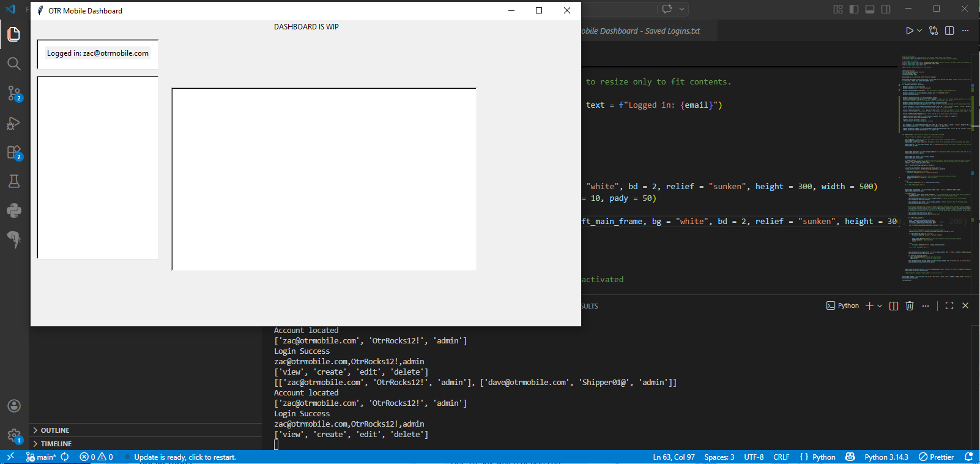This screenshot has height=464, width=980.
Task: Split the editor to the right
Action: coord(949,31)
